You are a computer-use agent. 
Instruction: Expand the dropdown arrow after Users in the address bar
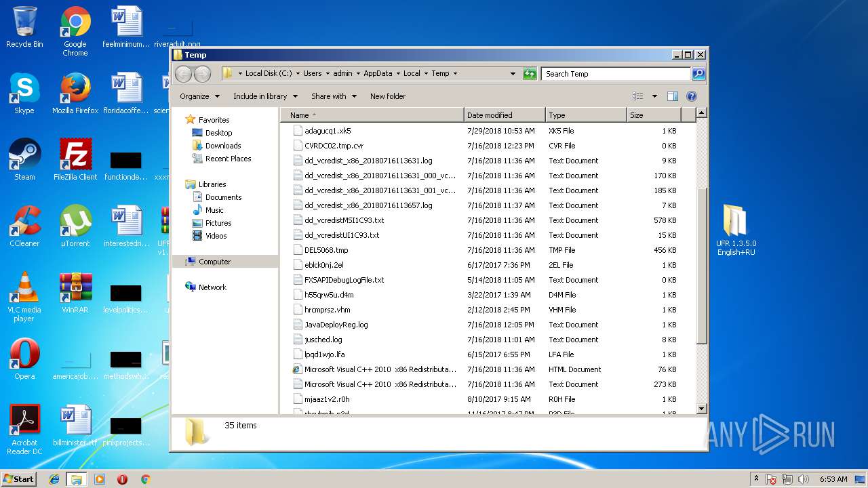328,74
